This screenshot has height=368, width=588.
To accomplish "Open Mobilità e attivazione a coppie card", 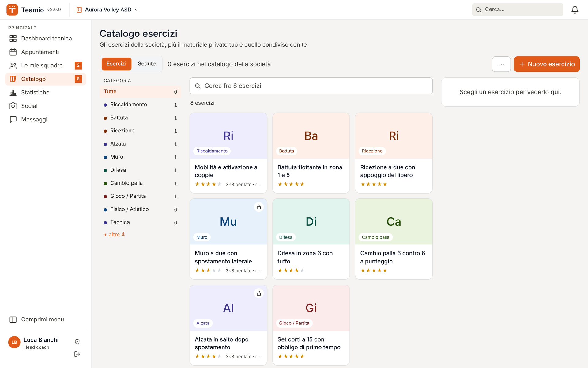I will click(228, 153).
